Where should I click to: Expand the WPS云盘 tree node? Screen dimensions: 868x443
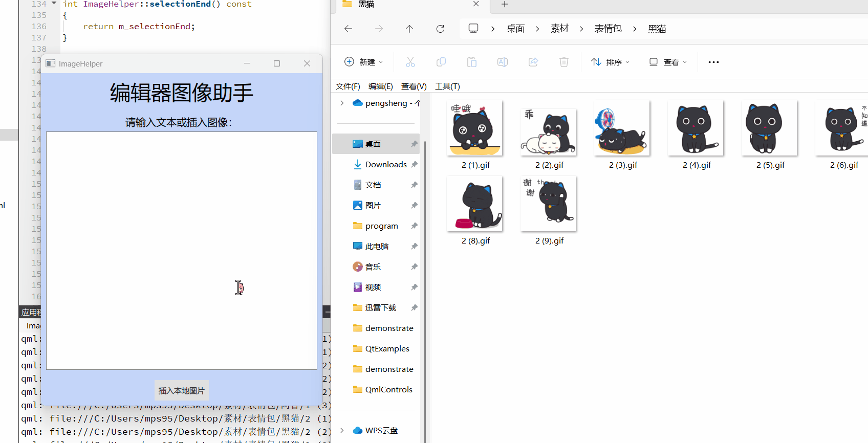342,430
